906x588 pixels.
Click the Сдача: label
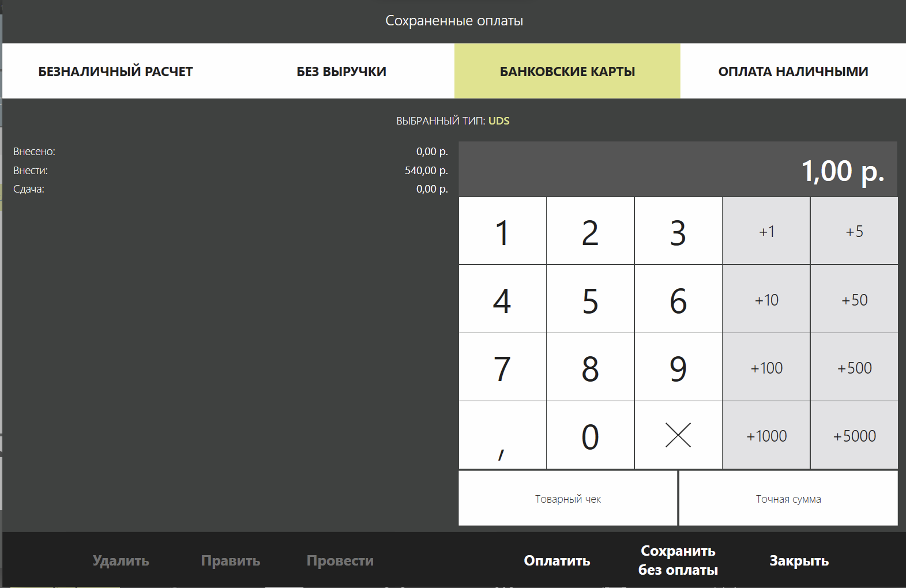coord(29,189)
